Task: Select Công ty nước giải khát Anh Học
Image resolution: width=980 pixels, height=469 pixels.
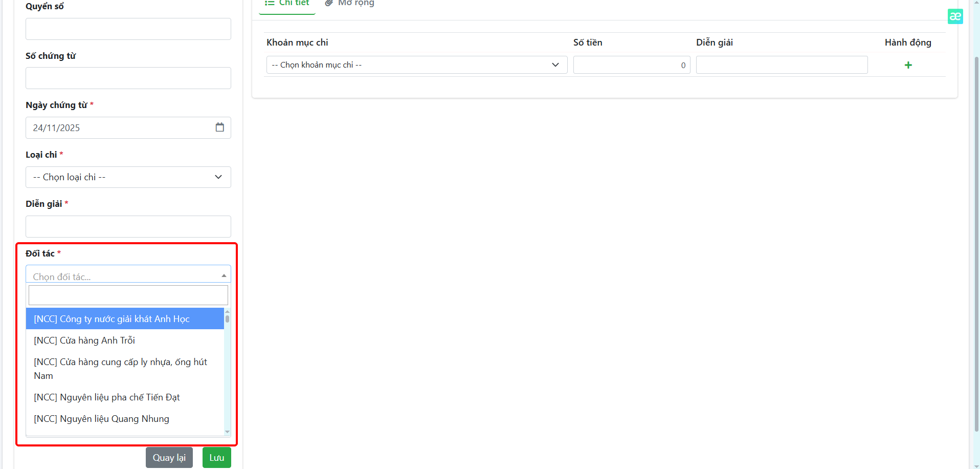Action: pos(125,319)
